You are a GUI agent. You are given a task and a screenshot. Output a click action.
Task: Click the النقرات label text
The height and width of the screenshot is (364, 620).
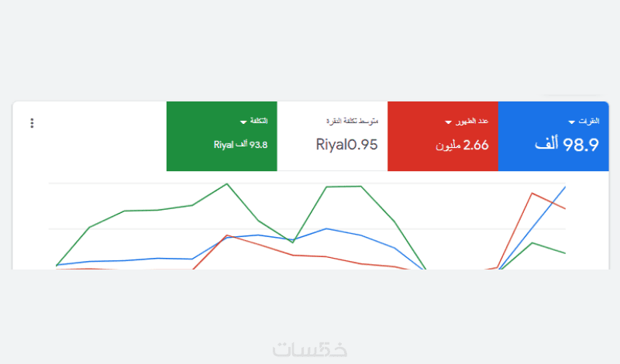589,122
